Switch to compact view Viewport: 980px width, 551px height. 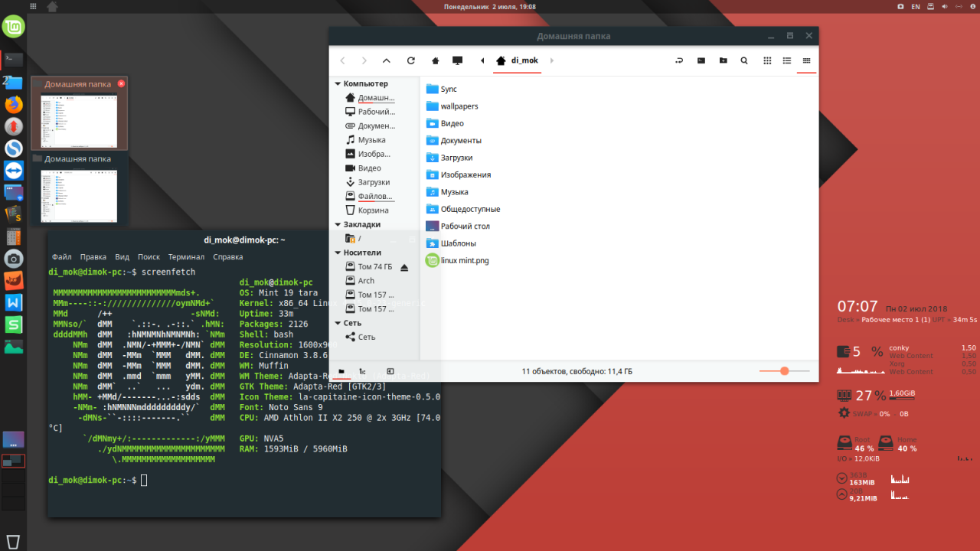806,60
